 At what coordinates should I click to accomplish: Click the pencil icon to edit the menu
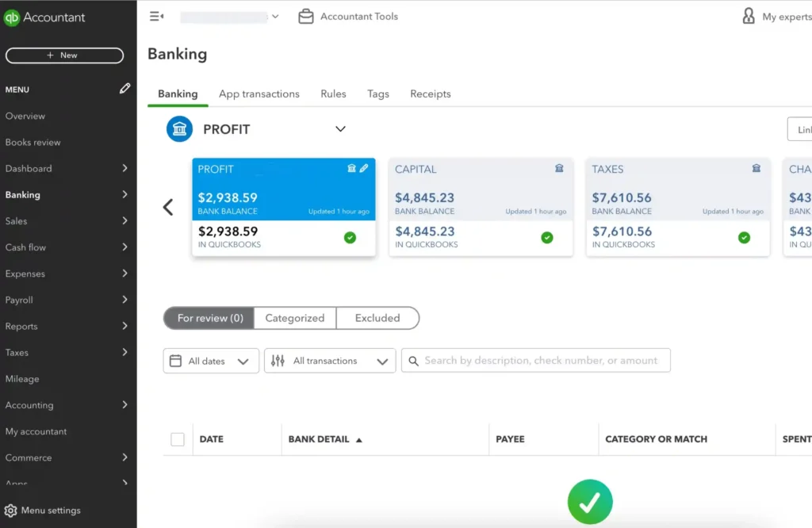[124, 89]
